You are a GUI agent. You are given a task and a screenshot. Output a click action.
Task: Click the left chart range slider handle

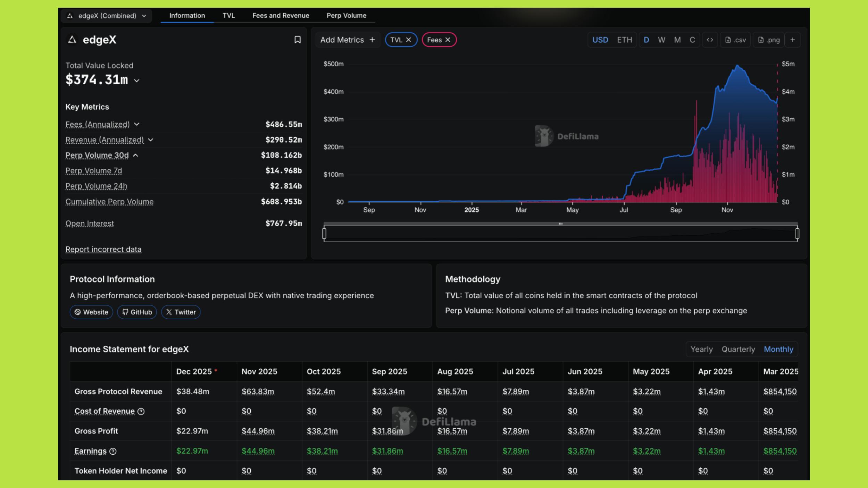tap(324, 234)
